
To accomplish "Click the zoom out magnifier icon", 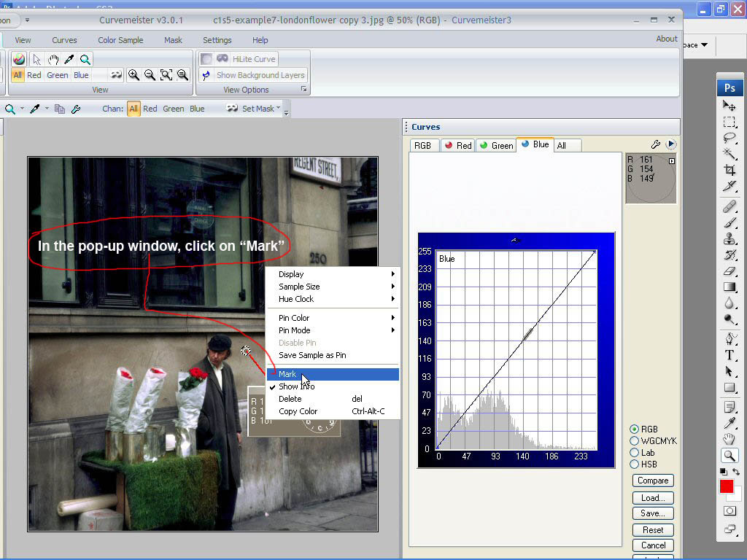I will 150,75.
